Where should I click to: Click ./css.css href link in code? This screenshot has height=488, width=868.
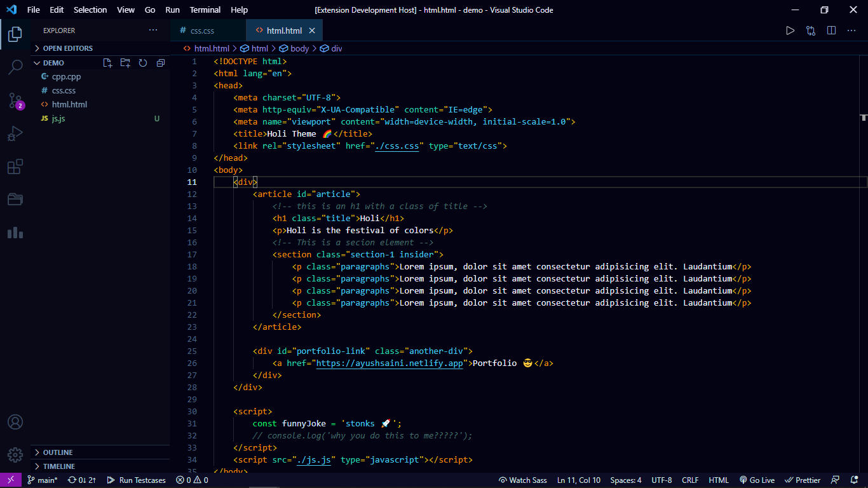[397, 146]
